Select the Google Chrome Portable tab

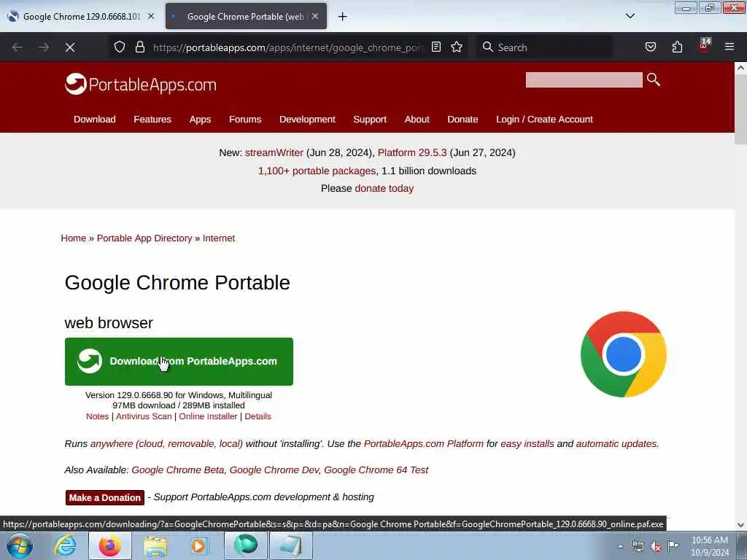click(246, 17)
